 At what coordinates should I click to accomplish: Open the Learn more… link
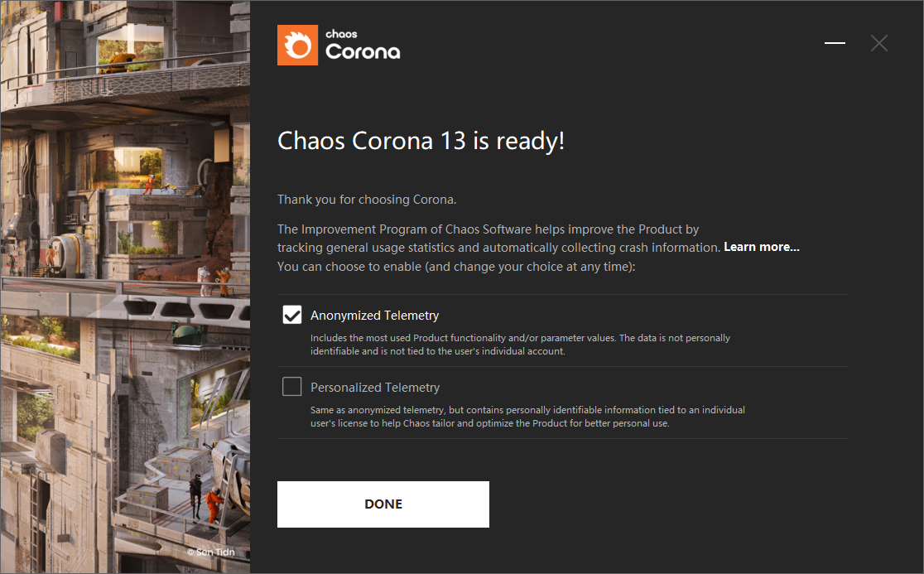click(762, 247)
